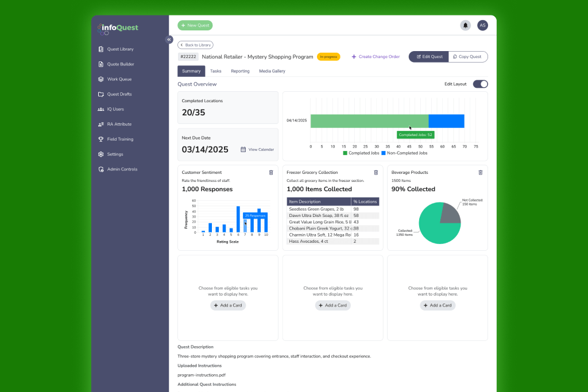This screenshot has height=392, width=588.
Task: Click View Calendar link
Action: pos(261,149)
